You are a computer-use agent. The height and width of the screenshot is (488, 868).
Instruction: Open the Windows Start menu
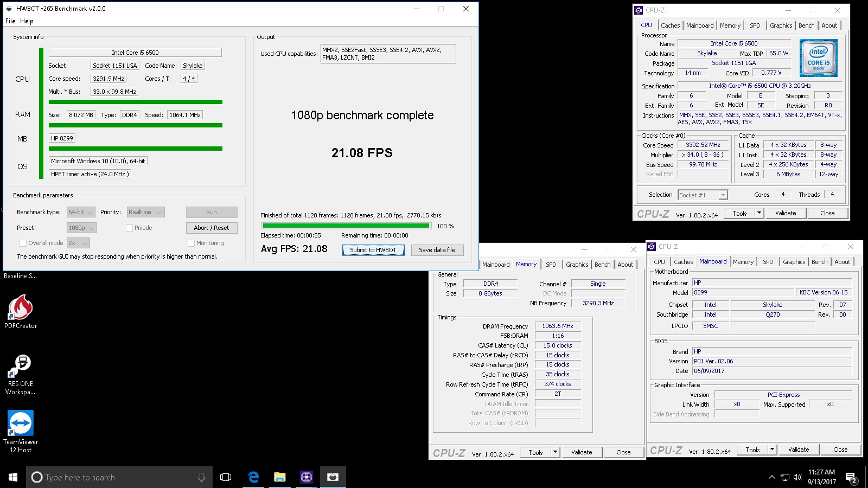13,477
